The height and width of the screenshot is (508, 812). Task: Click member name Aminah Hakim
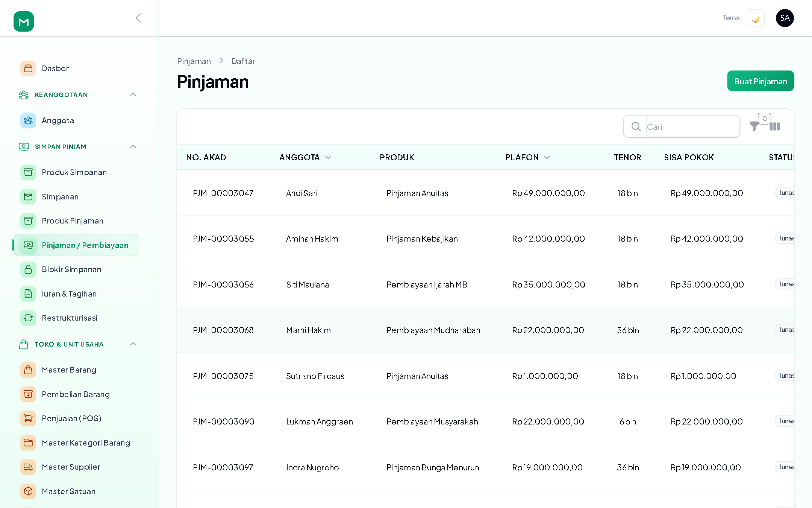[x=312, y=239]
